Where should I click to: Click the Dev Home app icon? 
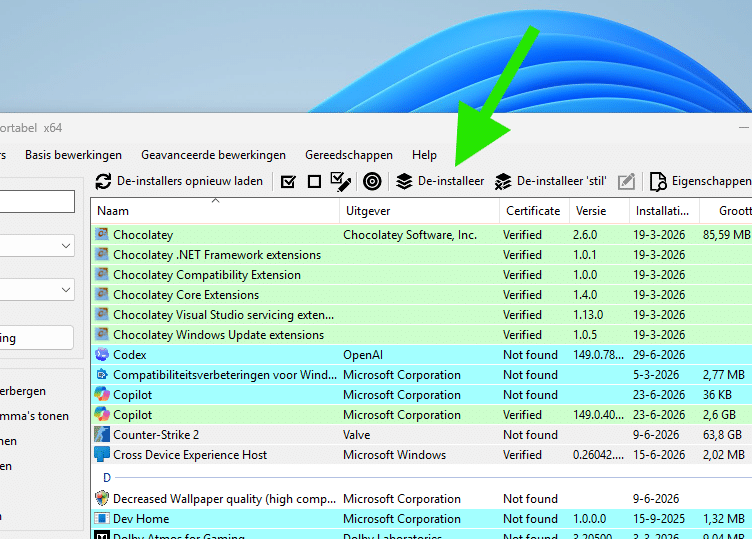click(x=102, y=518)
